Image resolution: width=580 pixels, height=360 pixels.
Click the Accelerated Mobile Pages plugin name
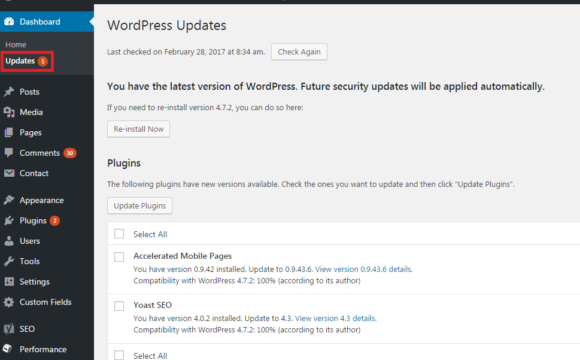point(183,256)
